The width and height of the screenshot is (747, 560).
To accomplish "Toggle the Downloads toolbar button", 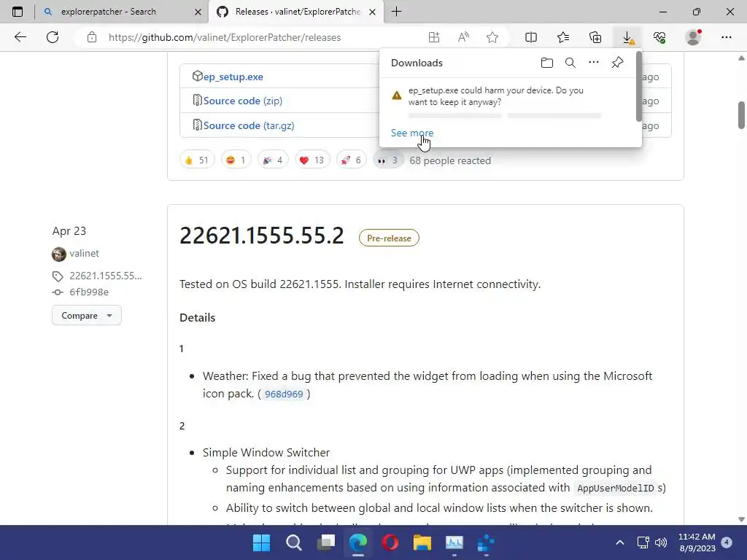I will [627, 37].
